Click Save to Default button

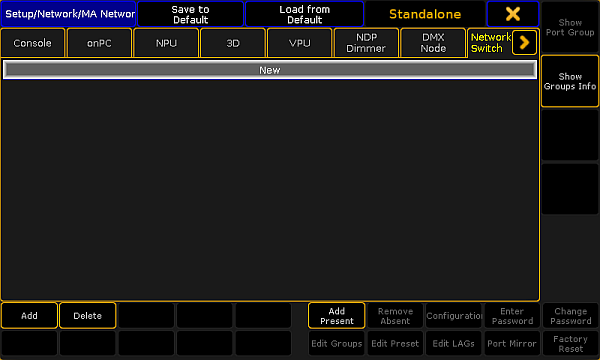(190, 14)
